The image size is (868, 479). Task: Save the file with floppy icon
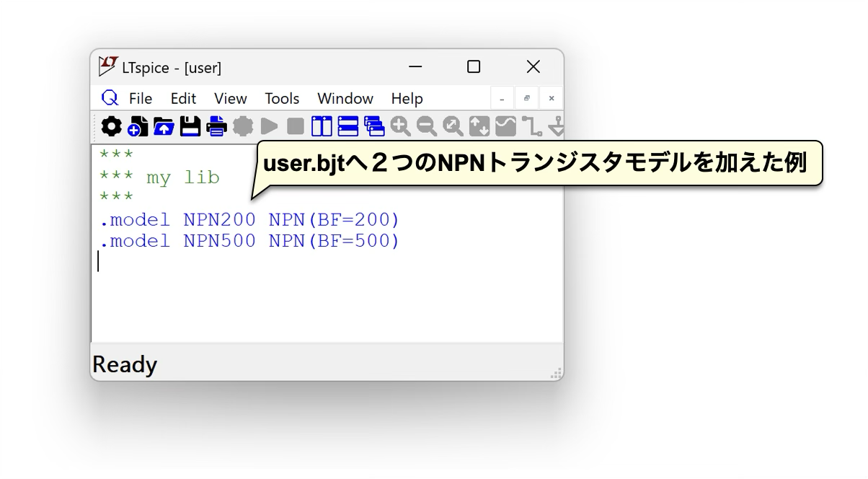(190, 127)
